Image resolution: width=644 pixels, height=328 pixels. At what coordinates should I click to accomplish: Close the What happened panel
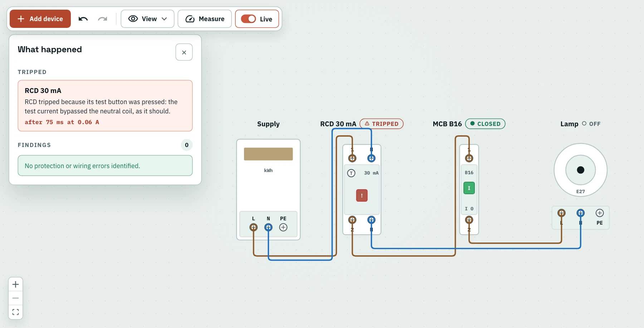pos(184,52)
